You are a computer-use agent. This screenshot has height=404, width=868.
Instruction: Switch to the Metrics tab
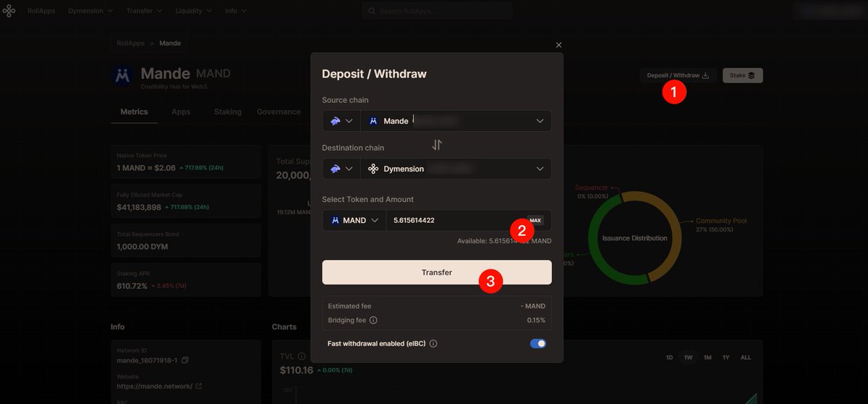coord(134,111)
